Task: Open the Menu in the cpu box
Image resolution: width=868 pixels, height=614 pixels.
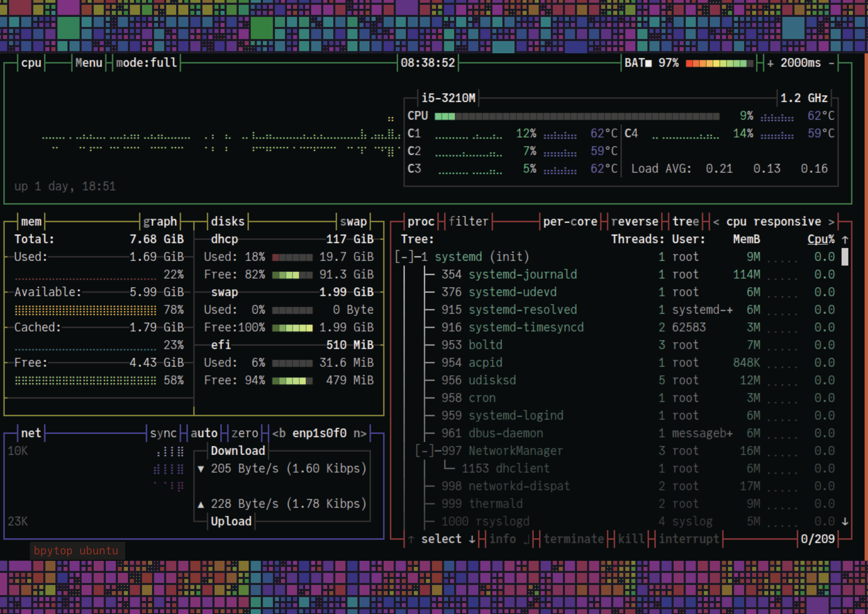Action: [89, 63]
